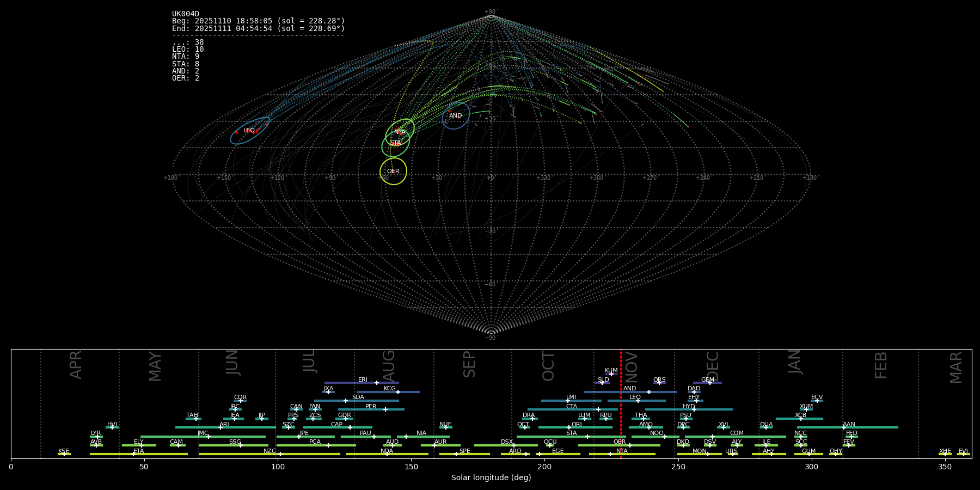Select the GEM shower bar in timeline
Image resolution: width=980 pixels, height=490 pixels.
click(x=707, y=383)
